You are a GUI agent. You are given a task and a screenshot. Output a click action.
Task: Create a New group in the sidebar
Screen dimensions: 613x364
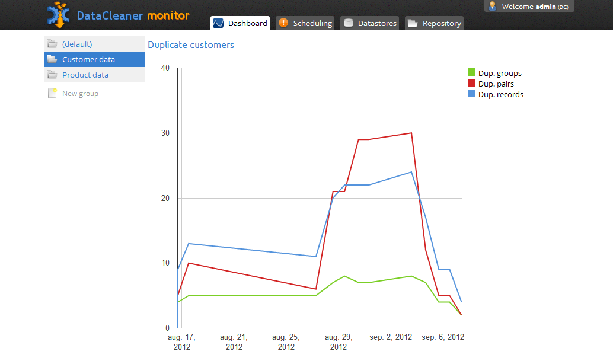pyautogui.click(x=79, y=93)
